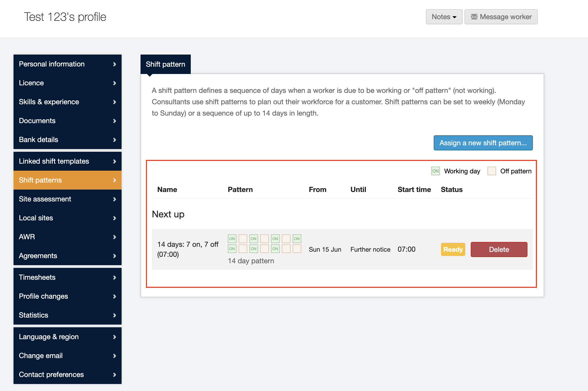The image size is (588, 391).
Task: Click Assign a new shift pattern button
Action: pos(483,143)
